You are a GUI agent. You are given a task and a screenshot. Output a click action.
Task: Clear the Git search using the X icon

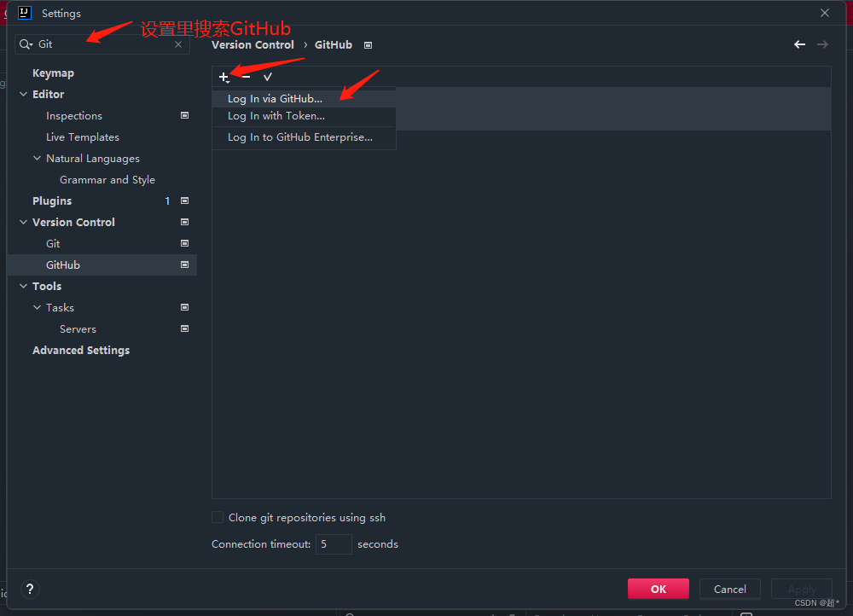coord(177,44)
